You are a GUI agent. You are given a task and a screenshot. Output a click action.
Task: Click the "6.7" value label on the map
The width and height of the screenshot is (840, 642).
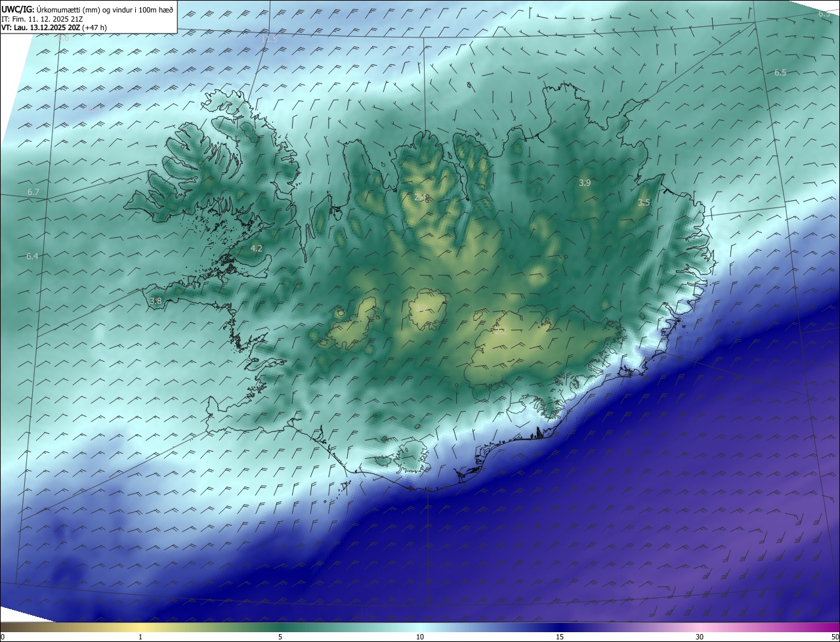[33, 192]
